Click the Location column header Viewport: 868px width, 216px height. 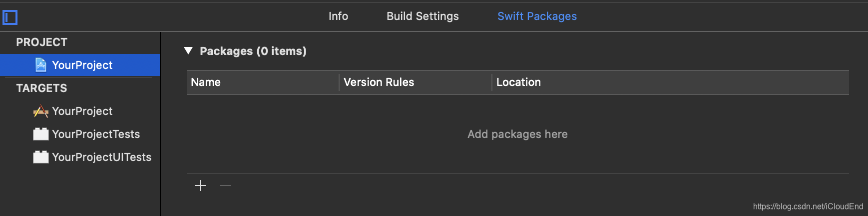(x=518, y=82)
